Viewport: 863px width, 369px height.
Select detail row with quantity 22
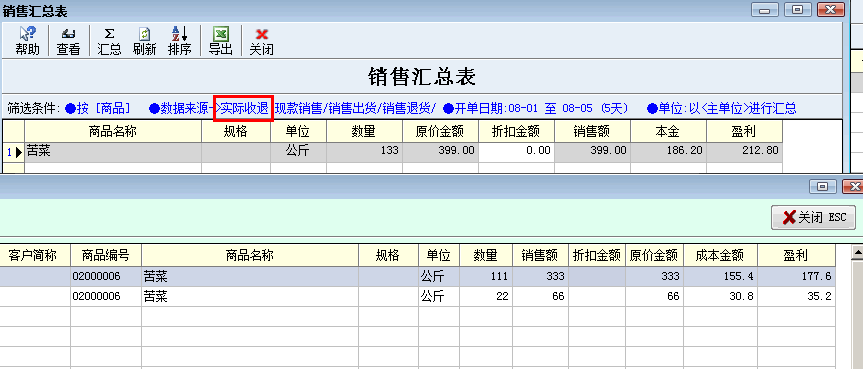coord(417,297)
